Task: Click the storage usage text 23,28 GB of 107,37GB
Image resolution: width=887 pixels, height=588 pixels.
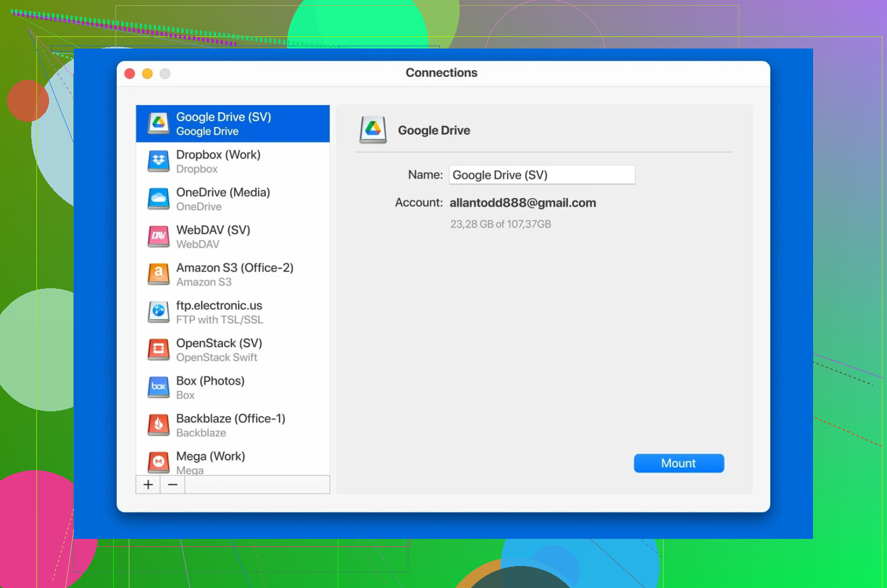Action: click(501, 224)
